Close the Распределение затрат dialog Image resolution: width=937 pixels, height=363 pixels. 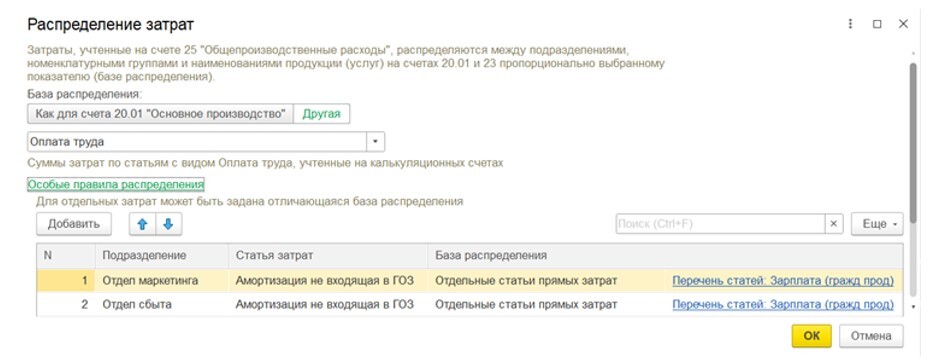click(x=903, y=24)
